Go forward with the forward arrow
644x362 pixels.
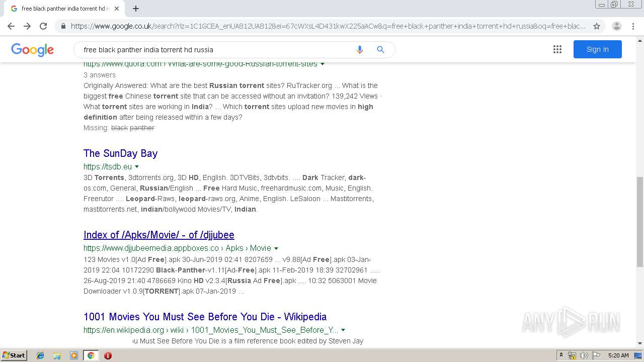click(x=27, y=26)
